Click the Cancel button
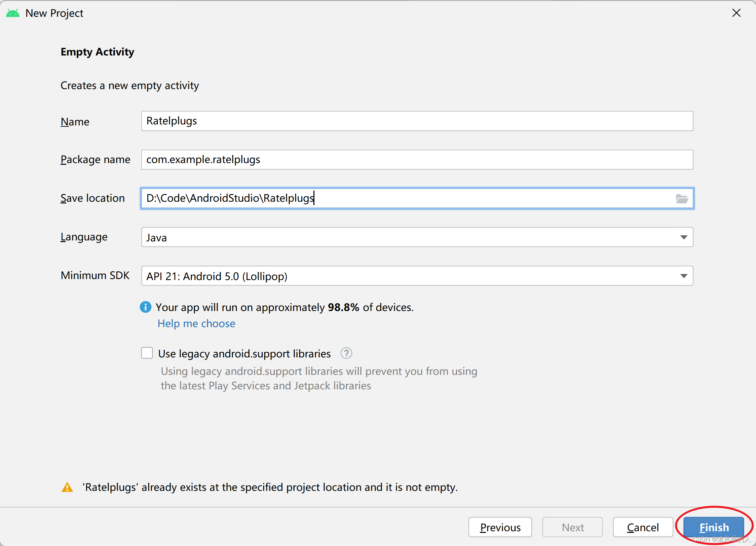Image resolution: width=756 pixels, height=546 pixels. point(643,527)
